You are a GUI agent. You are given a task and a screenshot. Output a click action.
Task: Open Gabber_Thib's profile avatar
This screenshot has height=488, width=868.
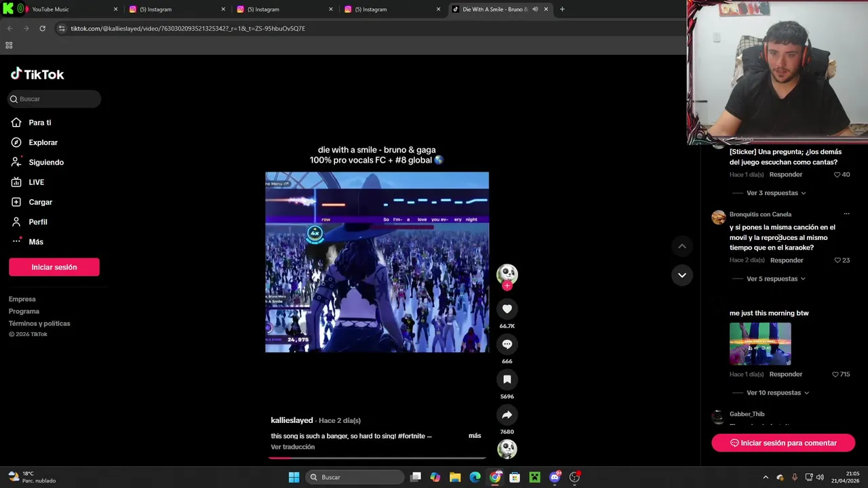pos(718,418)
